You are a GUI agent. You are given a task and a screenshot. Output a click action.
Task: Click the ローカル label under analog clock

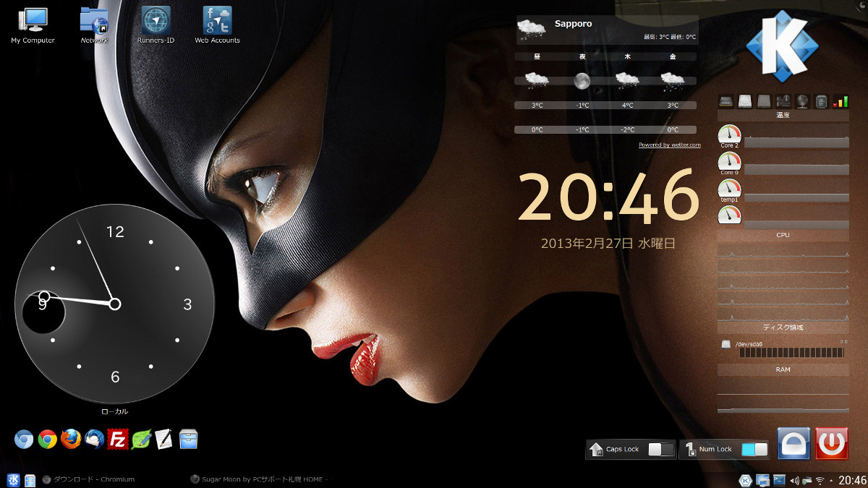coord(114,411)
